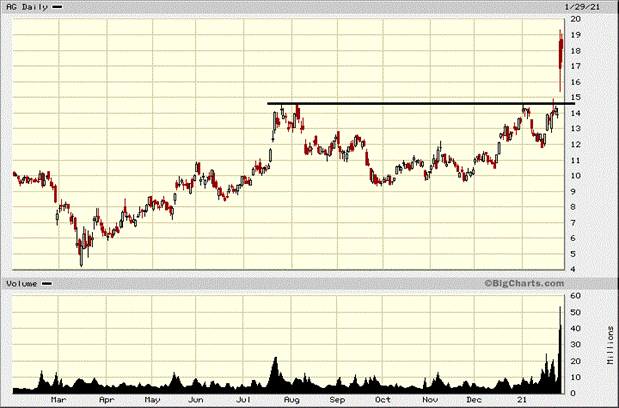The height and width of the screenshot is (408, 619).
Task: Click the black legend marker beside Volume
Action: (x=47, y=284)
